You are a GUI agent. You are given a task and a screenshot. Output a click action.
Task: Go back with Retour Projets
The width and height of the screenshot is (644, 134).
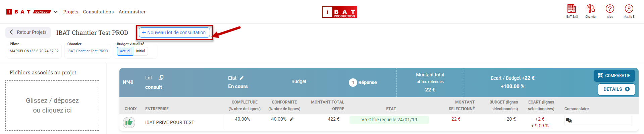28,32
